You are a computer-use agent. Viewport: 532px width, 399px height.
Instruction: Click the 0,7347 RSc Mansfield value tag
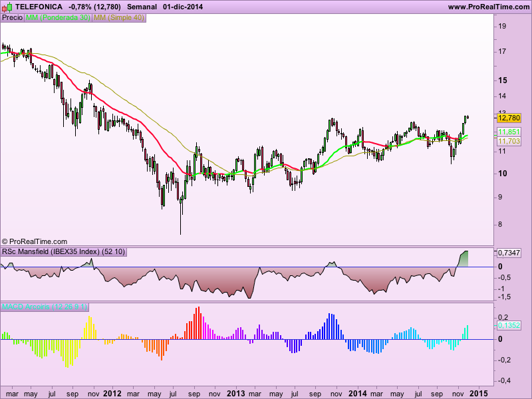click(x=509, y=253)
